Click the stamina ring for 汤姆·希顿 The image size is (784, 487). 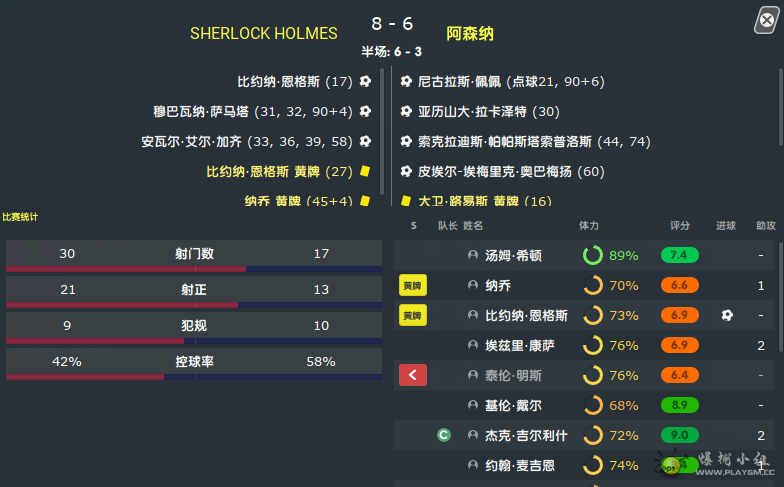[x=593, y=255]
